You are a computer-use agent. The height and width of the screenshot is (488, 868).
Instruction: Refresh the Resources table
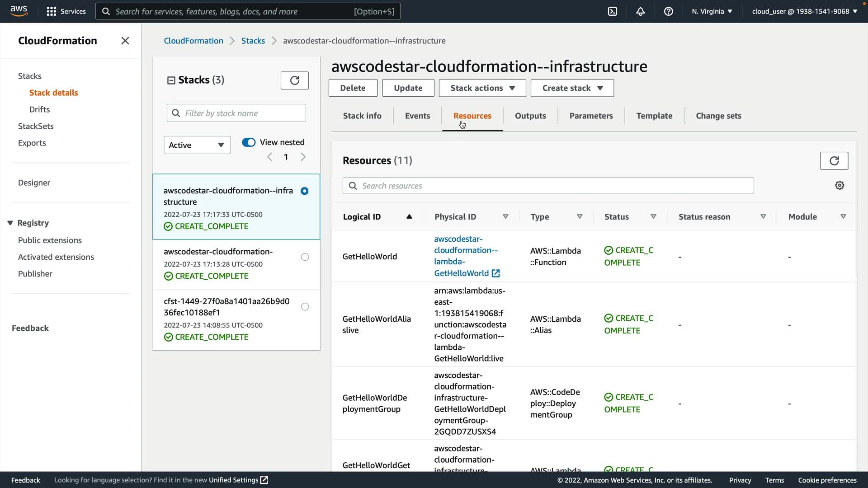tap(834, 160)
